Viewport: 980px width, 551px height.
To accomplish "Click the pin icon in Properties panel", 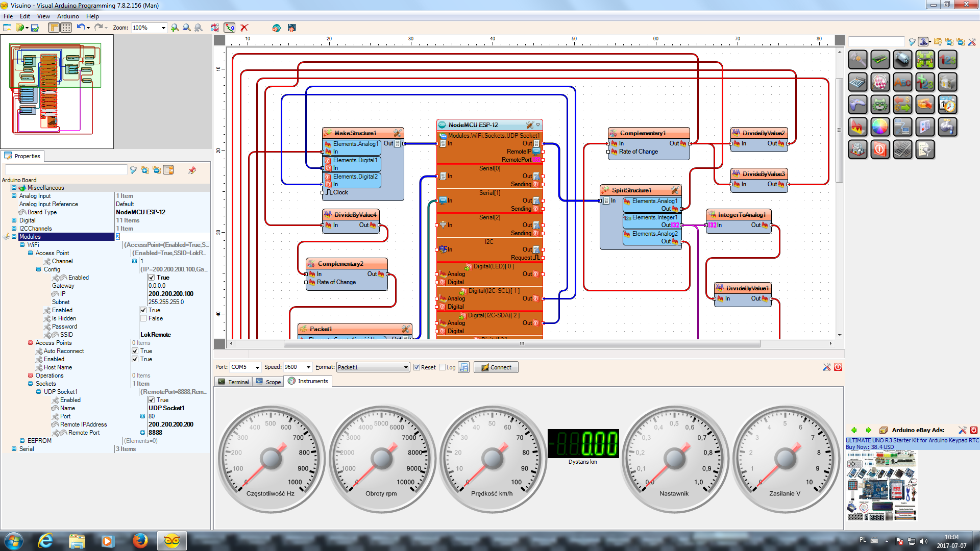I will pos(192,170).
